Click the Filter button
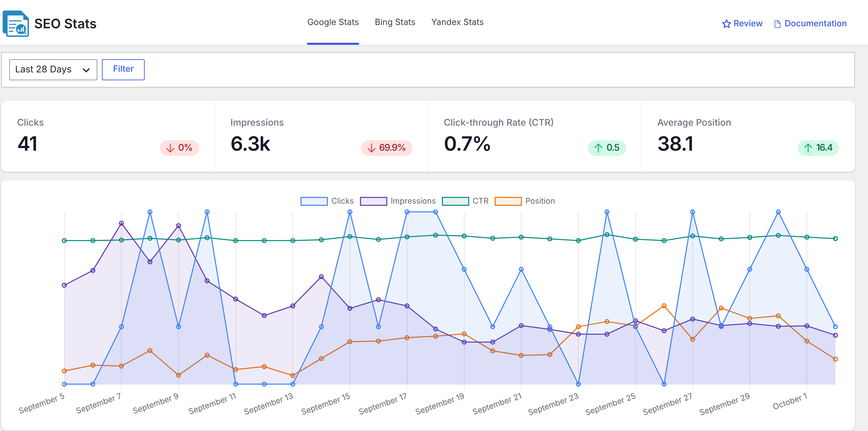Viewport: 868px width, 431px height. 123,69
